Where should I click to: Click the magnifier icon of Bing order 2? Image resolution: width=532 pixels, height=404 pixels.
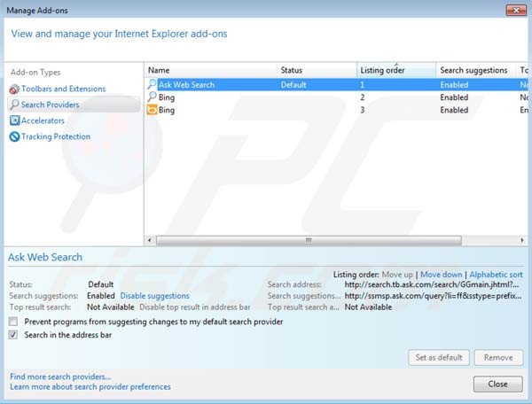click(x=152, y=97)
